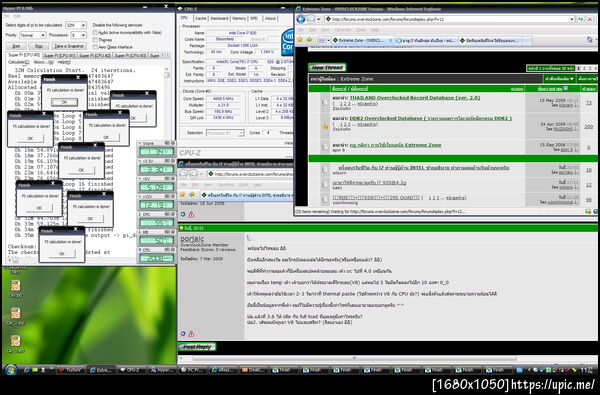600x395 pixels.
Task: Click the Stop button in Hyper PI
Action: point(39,46)
